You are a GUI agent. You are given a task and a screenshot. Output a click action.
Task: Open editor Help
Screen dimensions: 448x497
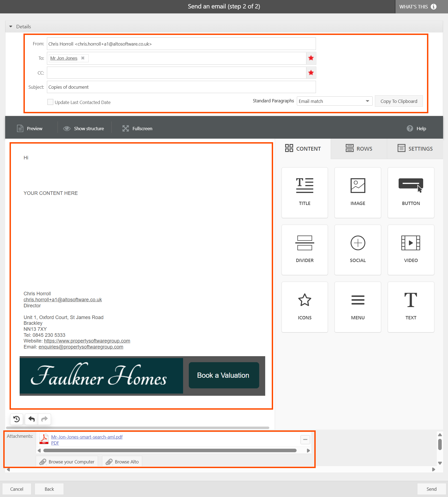(416, 129)
